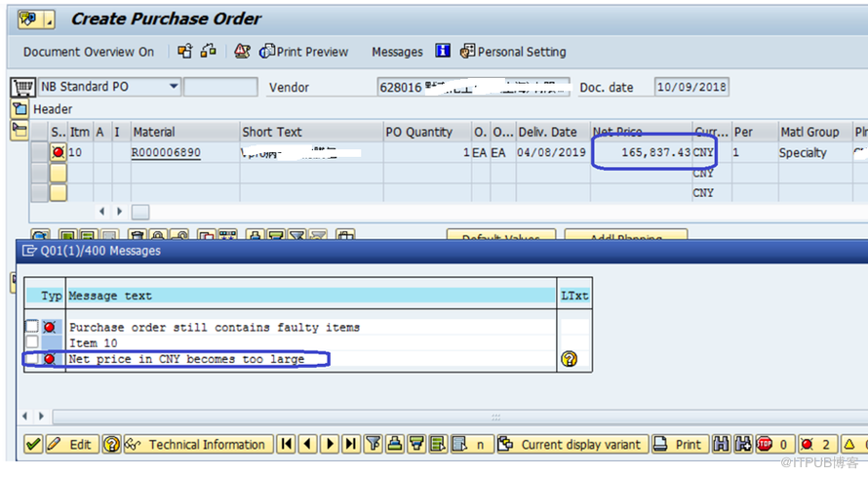Tick checkbox for Item 10 message row
This screenshot has width=868, height=477.
tap(32, 342)
